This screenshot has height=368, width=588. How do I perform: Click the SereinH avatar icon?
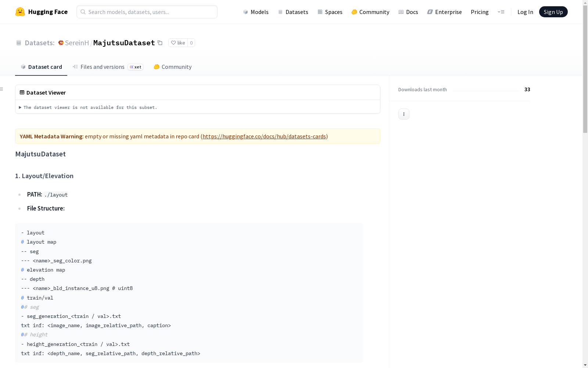(61, 43)
